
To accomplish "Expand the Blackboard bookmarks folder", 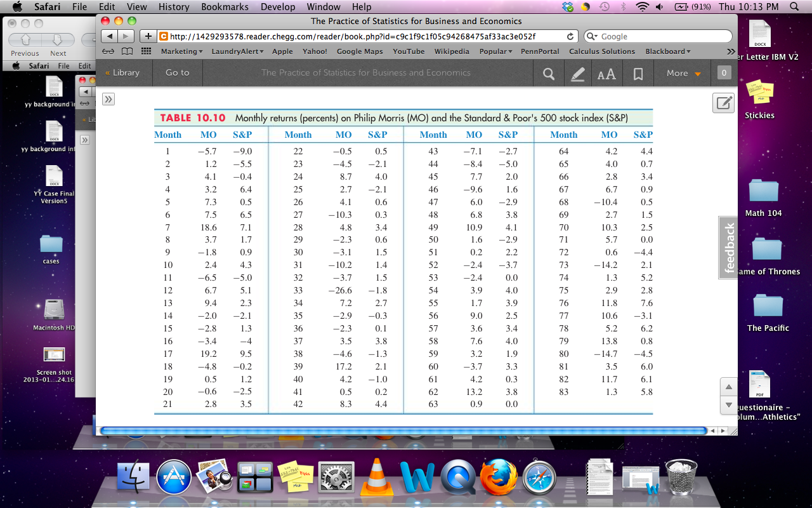I will 668,51.
